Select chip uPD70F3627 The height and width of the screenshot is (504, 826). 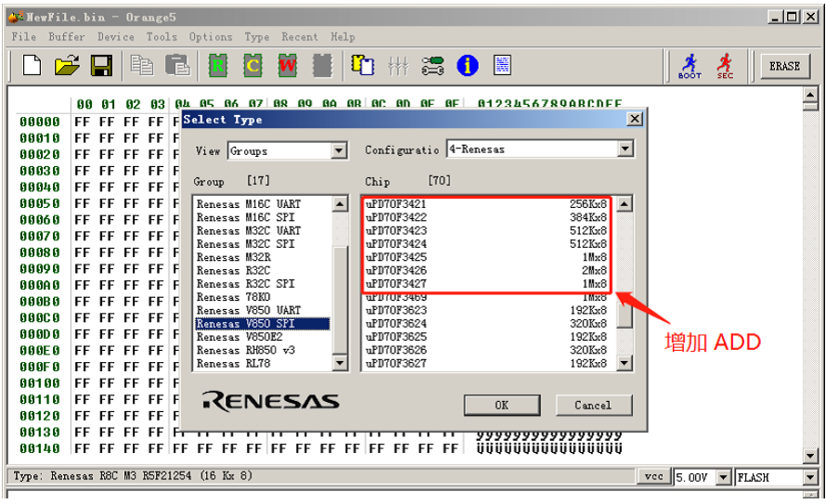[486, 364]
